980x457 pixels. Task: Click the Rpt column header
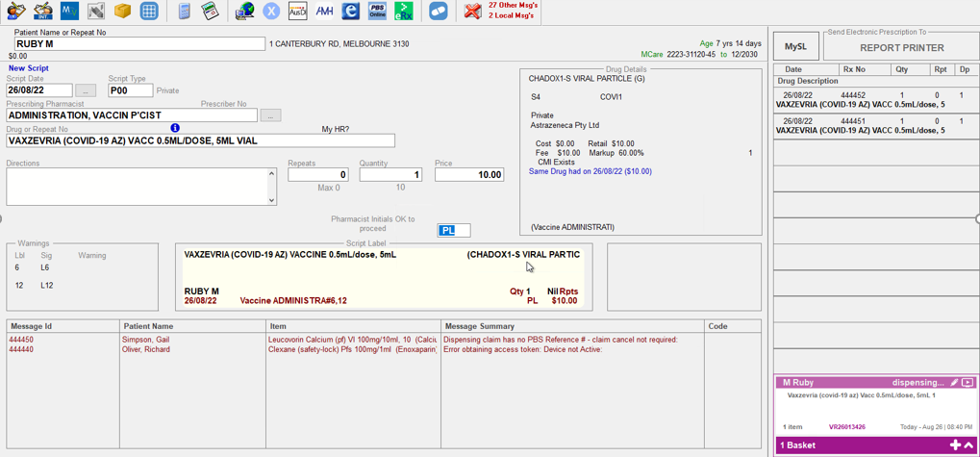click(x=941, y=69)
